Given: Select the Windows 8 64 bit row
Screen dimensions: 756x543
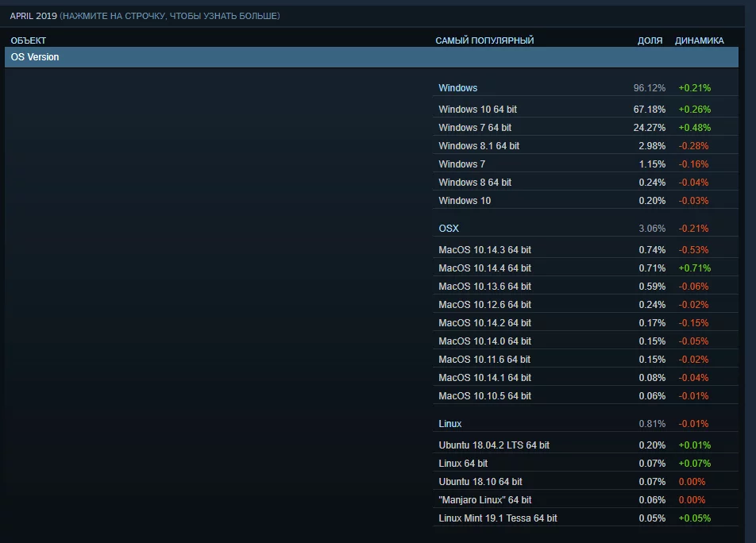Looking at the screenshot, I should click(x=585, y=183).
